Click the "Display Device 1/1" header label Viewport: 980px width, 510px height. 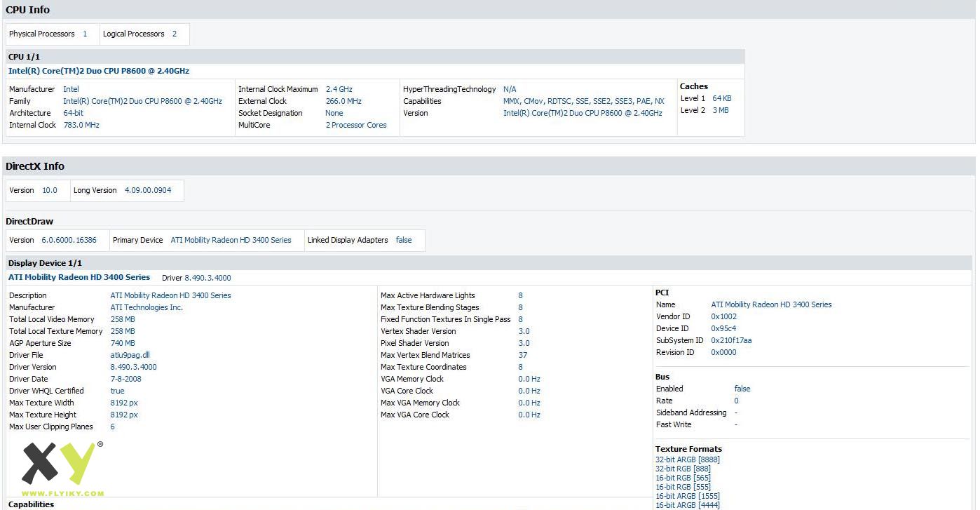pos(45,263)
